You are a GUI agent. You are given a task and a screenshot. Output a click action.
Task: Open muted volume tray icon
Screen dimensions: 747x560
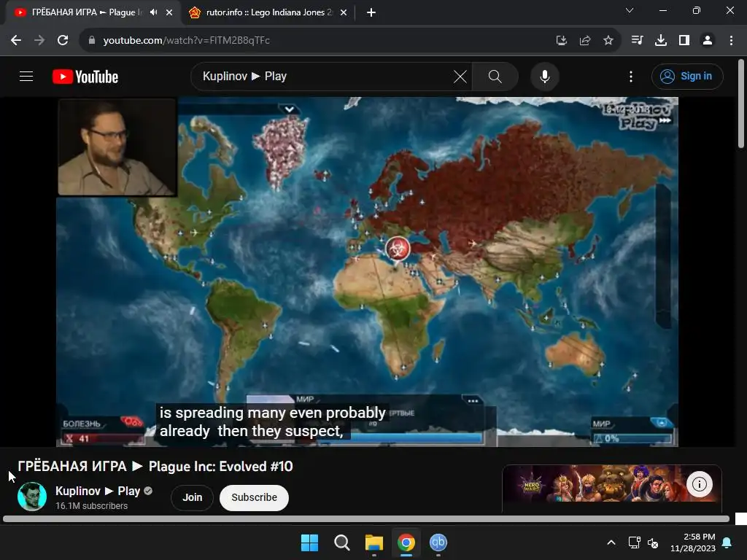tap(653, 542)
